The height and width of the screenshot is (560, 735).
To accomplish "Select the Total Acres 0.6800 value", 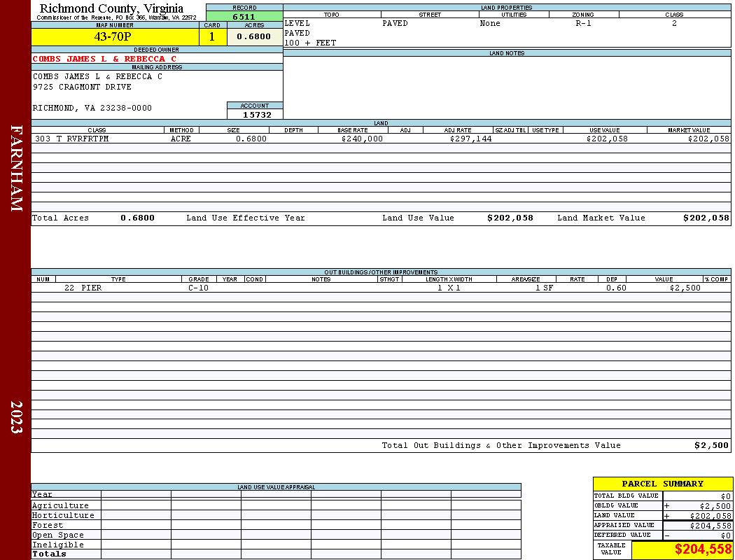I will pyautogui.click(x=137, y=218).
